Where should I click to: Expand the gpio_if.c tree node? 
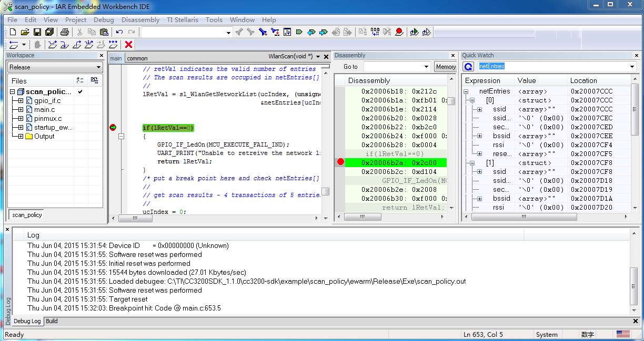tap(21, 100)
